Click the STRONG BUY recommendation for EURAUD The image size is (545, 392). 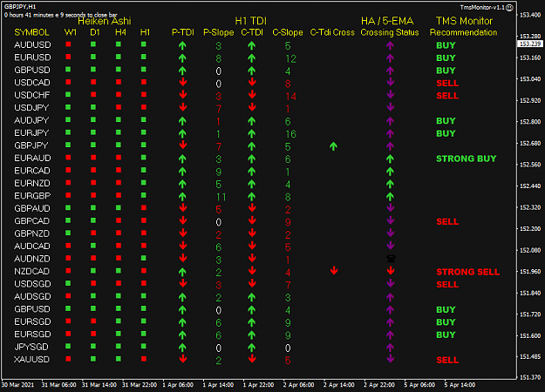click(467, 159)
